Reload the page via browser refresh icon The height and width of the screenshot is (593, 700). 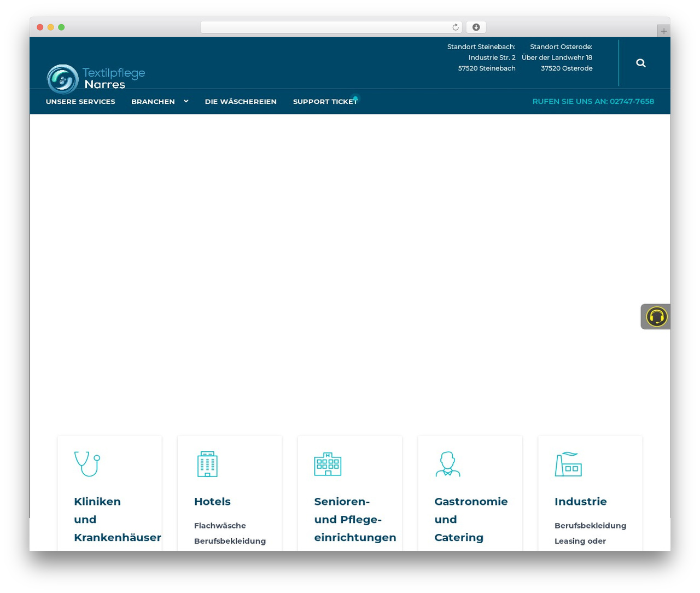click(456, 27)
